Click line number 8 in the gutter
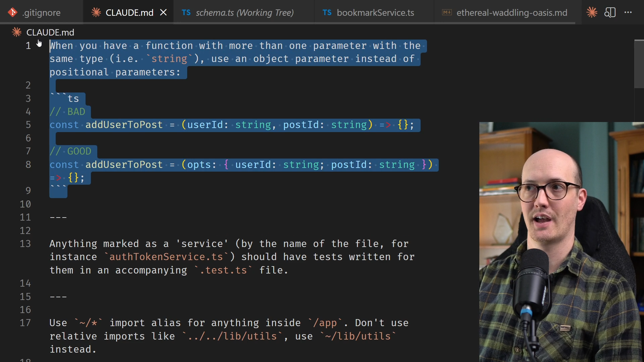The width and height of the screenshot is (644, 362). (28, 165)
